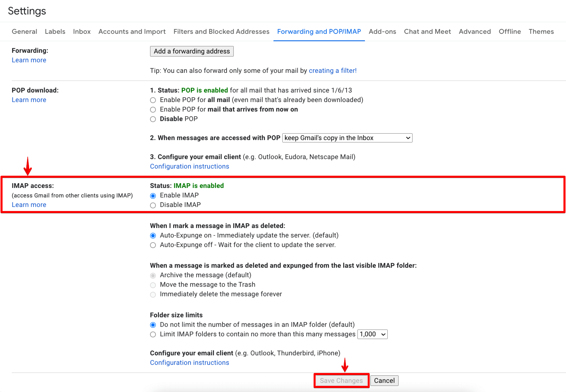
Task: Select Archive the message (default)
Action: click(153, 276)
